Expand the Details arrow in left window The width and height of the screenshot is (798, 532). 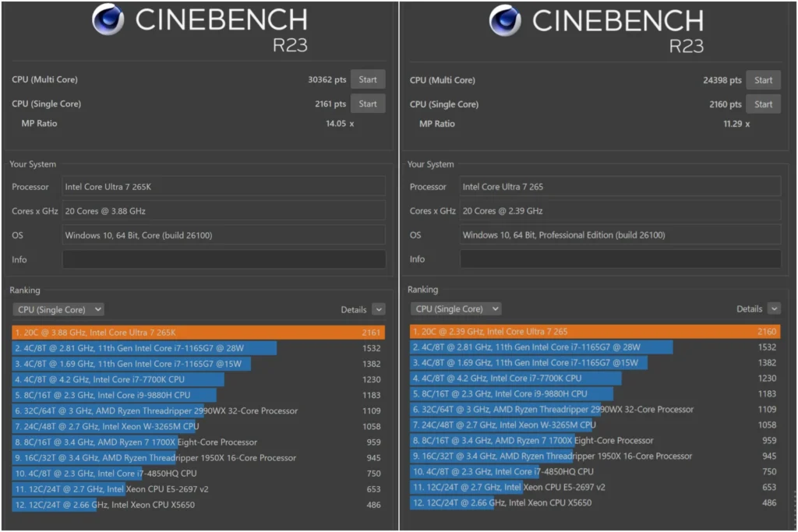pyautogui.click(x=379, y=309)
